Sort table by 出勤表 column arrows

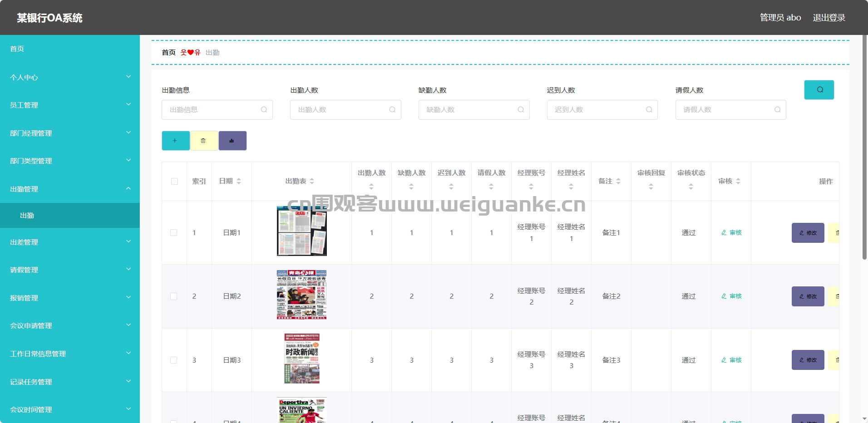coord(312,181)
